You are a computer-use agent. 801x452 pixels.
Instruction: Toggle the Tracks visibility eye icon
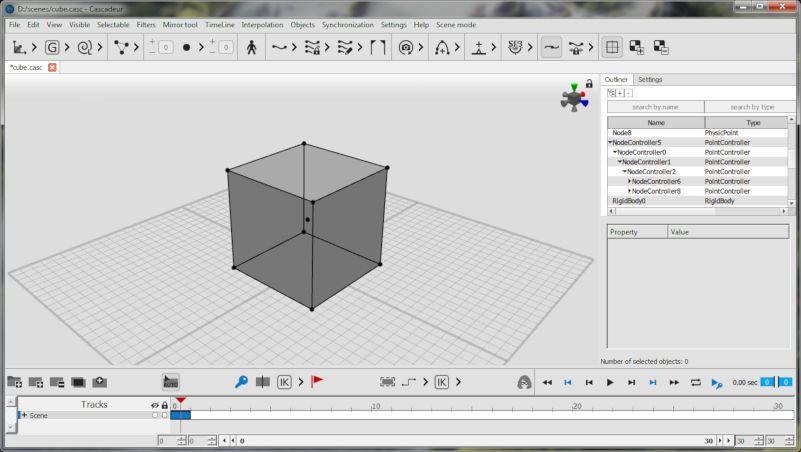click(x=154, y=405)
